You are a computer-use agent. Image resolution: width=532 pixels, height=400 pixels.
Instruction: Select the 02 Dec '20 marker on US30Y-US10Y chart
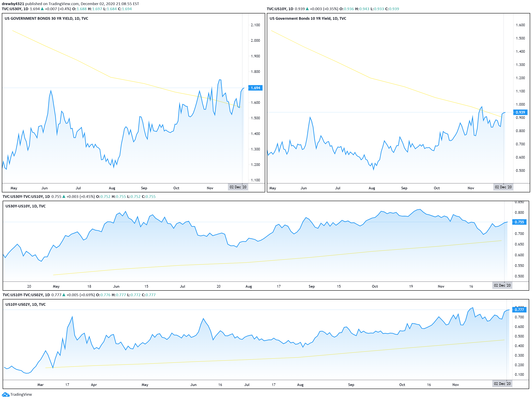click(x=502, y=285)
